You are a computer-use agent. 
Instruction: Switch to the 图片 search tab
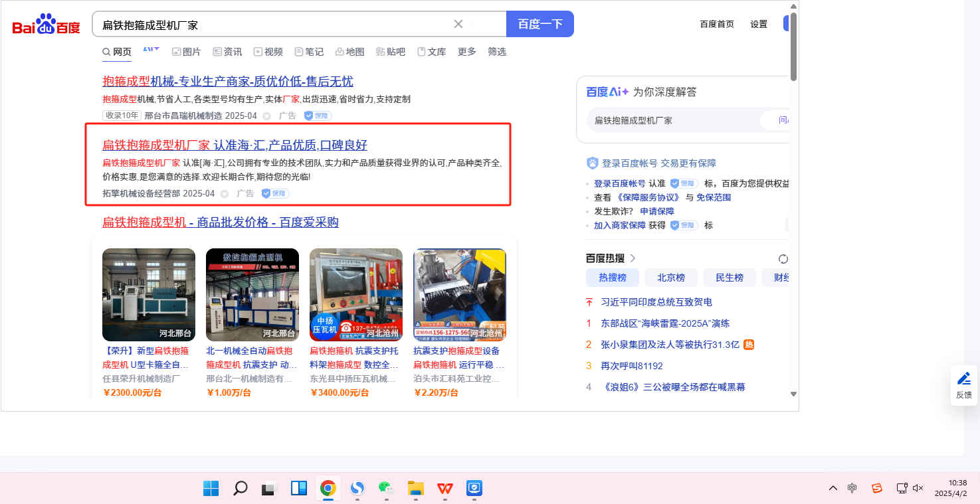[186, 52]
